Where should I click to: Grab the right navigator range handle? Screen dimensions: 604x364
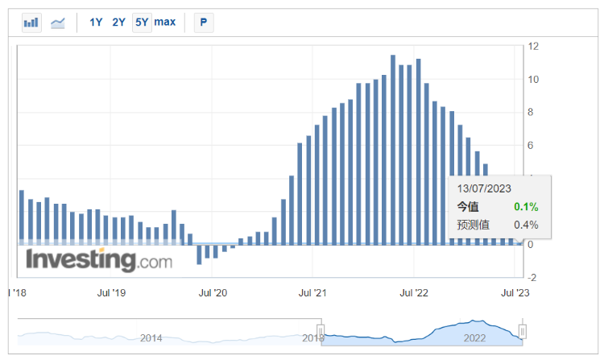click(523, 331)
